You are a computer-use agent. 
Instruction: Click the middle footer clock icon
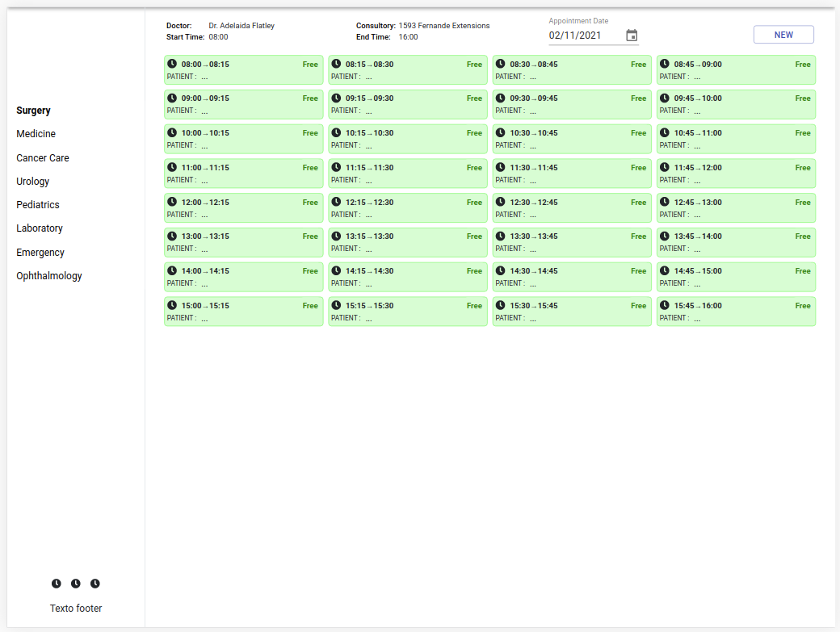tap(76, 584)
